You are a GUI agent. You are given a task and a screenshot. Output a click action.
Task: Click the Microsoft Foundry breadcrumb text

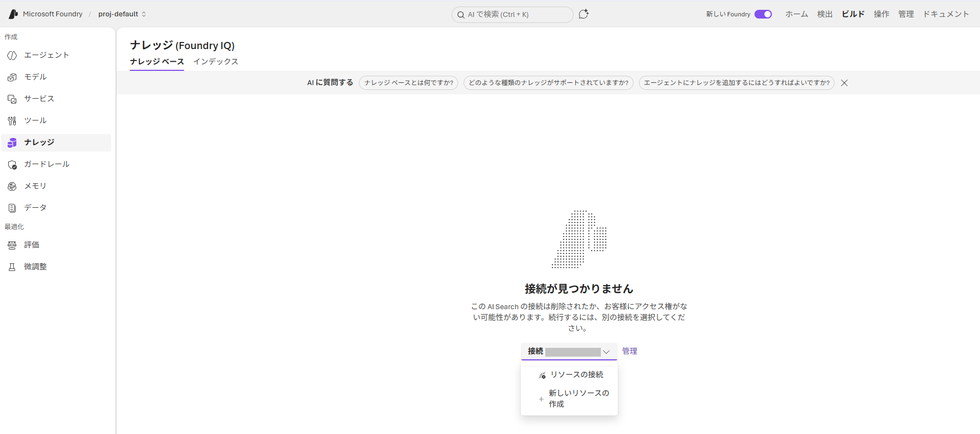(x=53, y=14)
